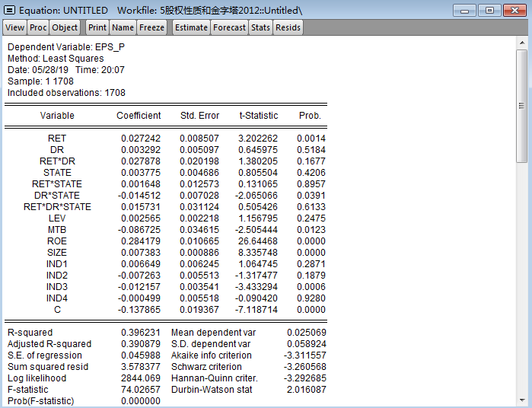Select F-statistic value 74.02657
This screenshot has height=408, width=532.
point(141,390)
